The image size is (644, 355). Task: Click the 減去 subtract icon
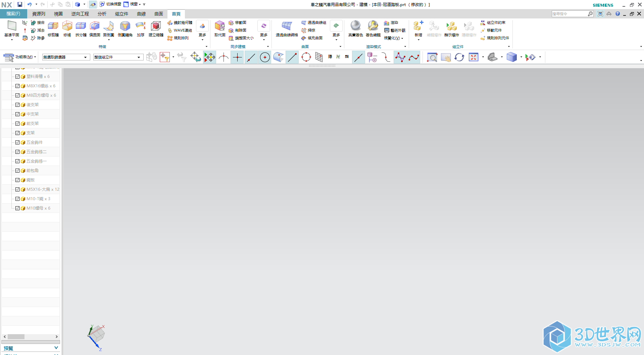[x=38, y=30]
